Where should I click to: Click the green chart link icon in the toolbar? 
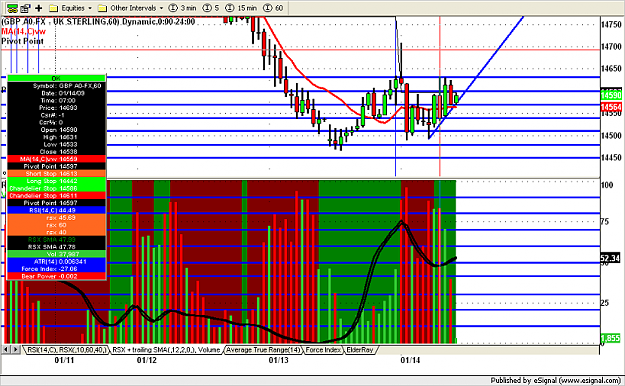coord(12,8)
